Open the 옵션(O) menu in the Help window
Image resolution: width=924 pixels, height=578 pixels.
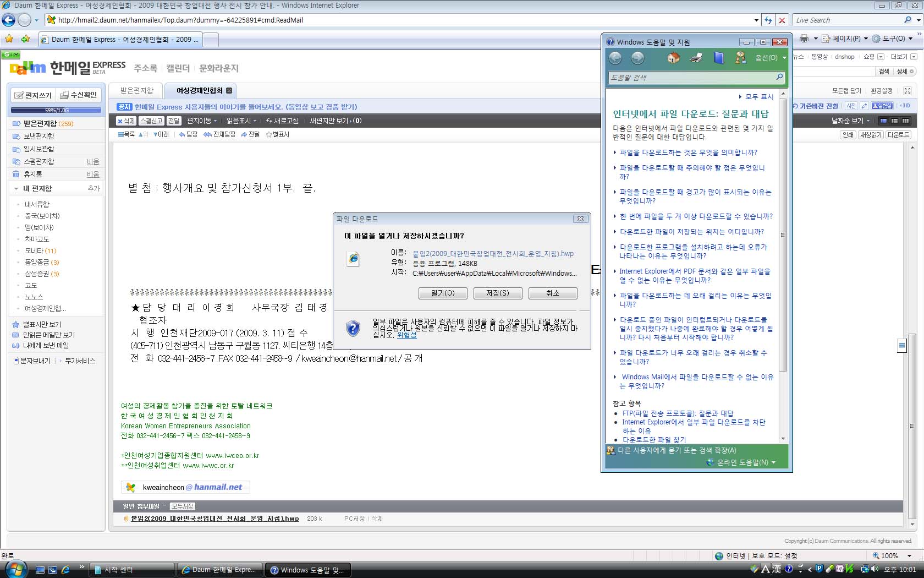click(770, 58)
